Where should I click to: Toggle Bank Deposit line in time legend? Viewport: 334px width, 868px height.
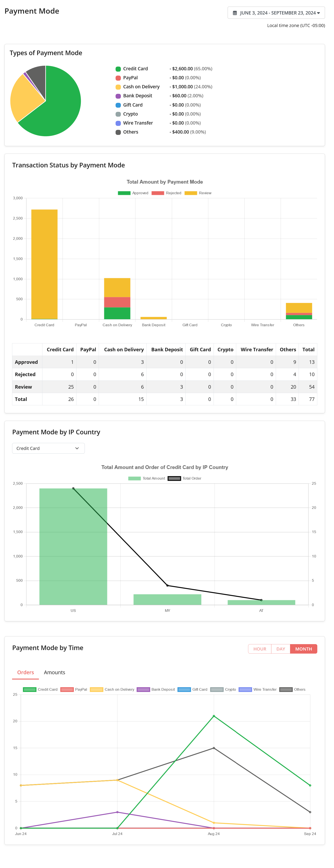click(x=156, y=689)
